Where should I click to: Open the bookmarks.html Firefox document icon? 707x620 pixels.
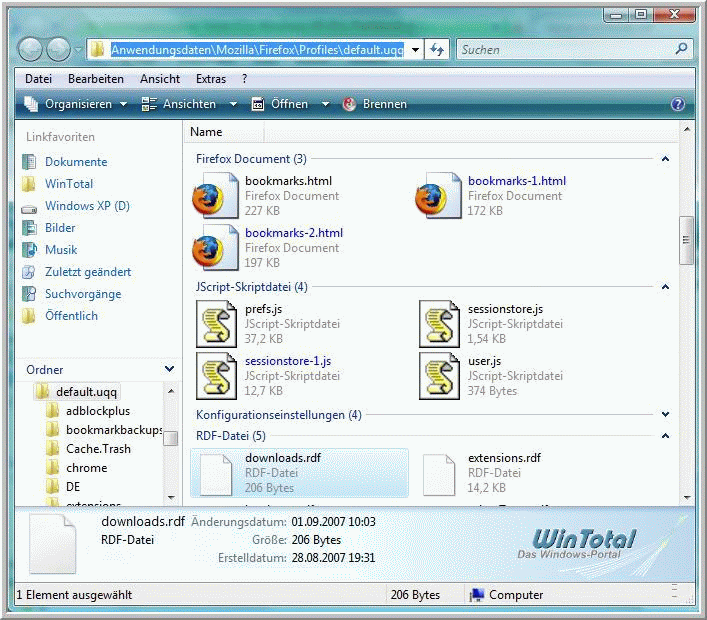pyautogui.click(x=216, y=196)
